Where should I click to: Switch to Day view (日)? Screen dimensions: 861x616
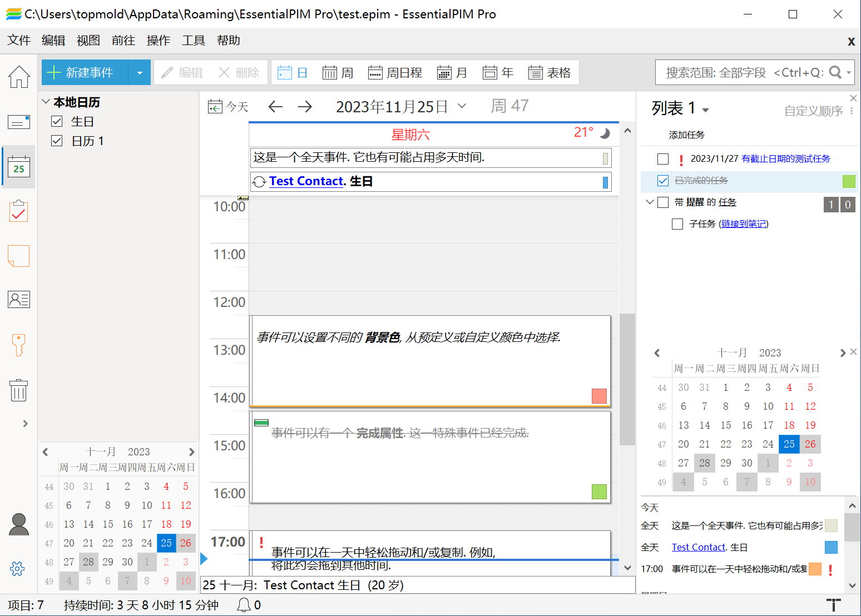(293, 73)
